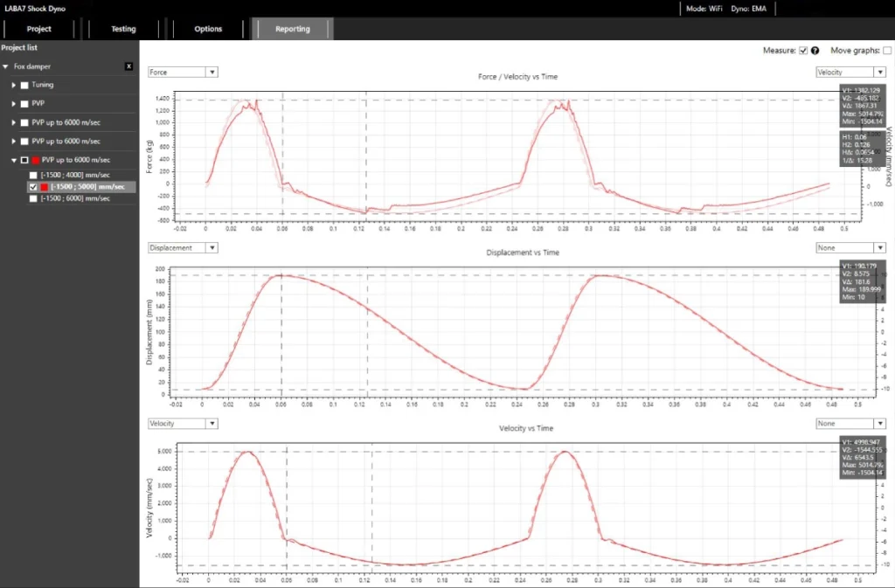The height and width of the screenshot is (588, 895).
Task: Open the Force axis dropdown
Action: 183,73
